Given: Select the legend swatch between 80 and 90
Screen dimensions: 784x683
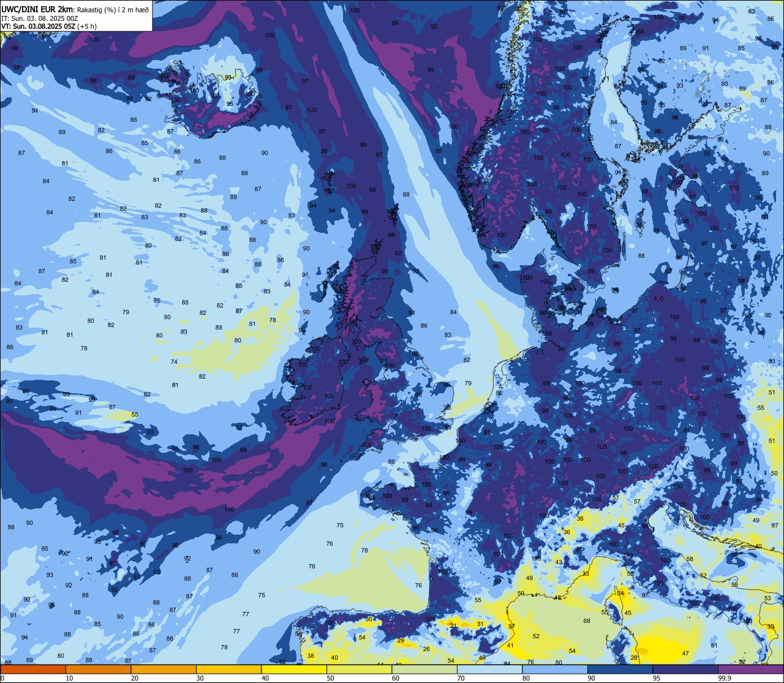Looking at the screenshot, I should pos(555,669).
